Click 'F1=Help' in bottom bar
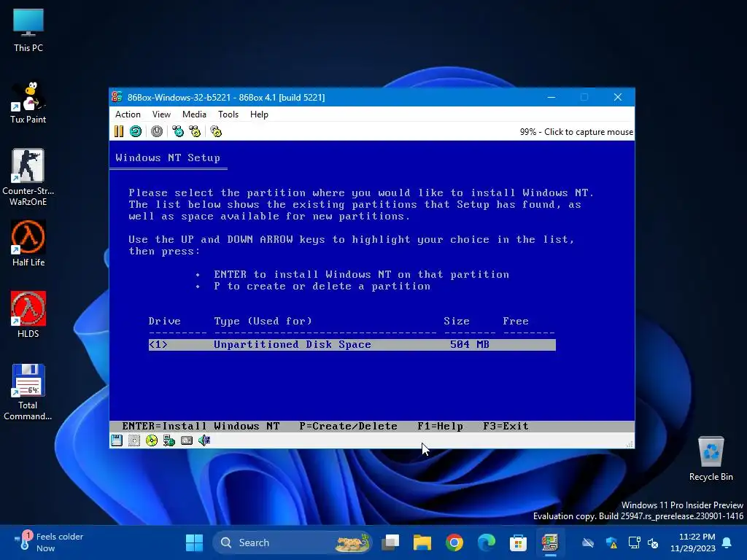 coord(440,426)
